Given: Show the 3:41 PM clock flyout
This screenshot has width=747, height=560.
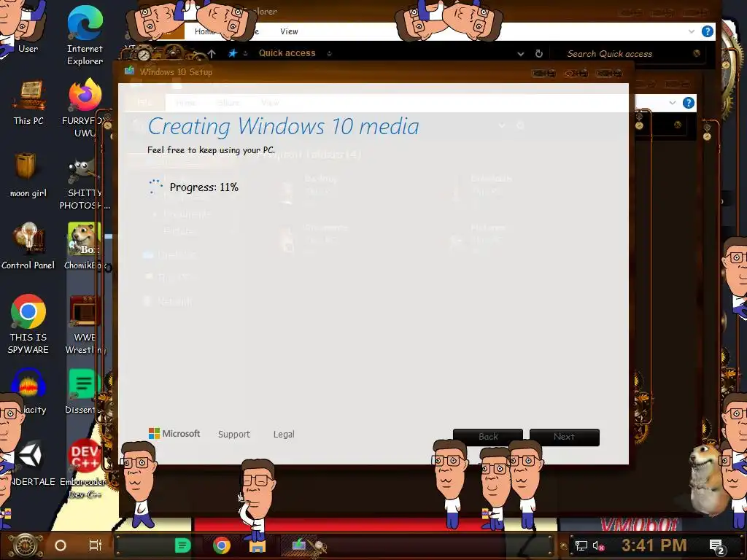Looking at the screenshot, I should point(654,545).
